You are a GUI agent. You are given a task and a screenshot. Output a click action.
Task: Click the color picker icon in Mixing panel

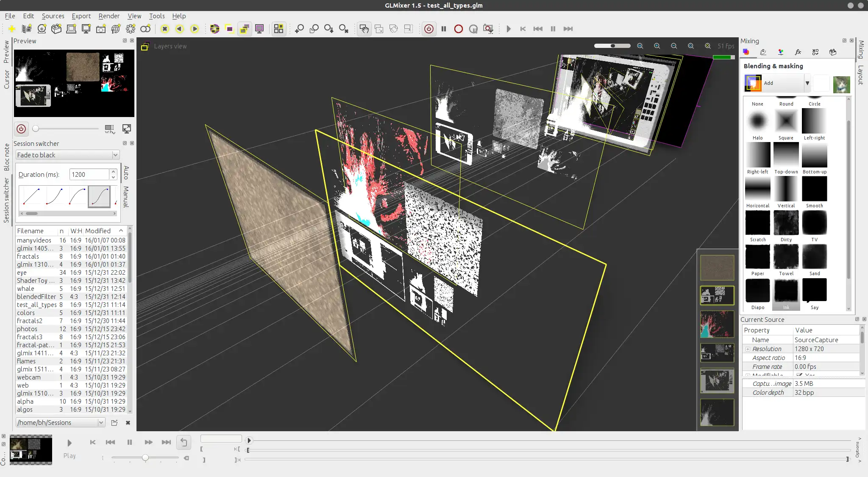point(781,52)
